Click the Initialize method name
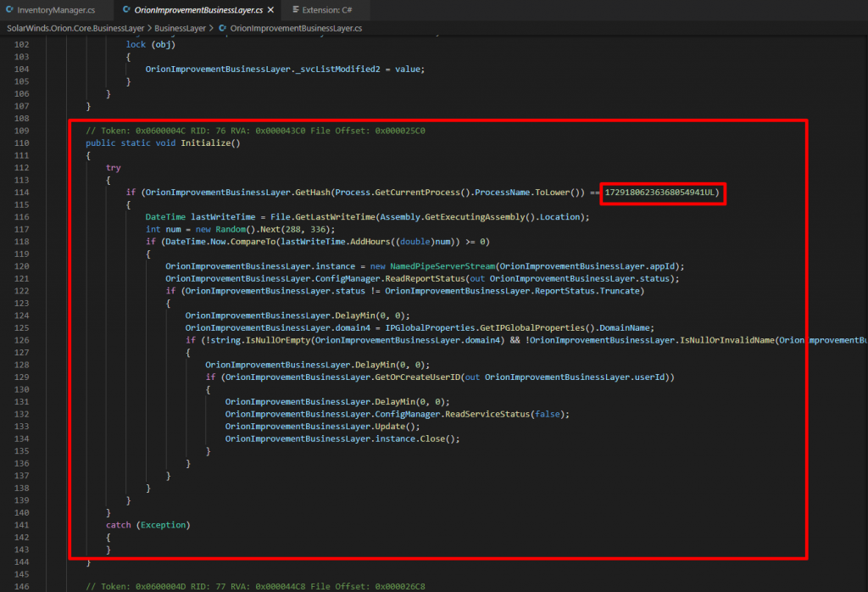The height and width of the screenshot is (592, 868). (x=205, y=142)
